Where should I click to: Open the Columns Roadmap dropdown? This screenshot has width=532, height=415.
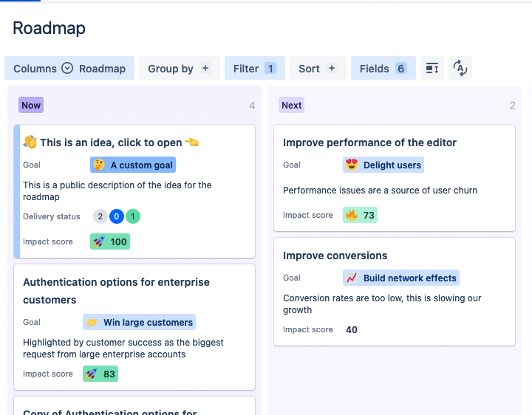coord(69,68)
